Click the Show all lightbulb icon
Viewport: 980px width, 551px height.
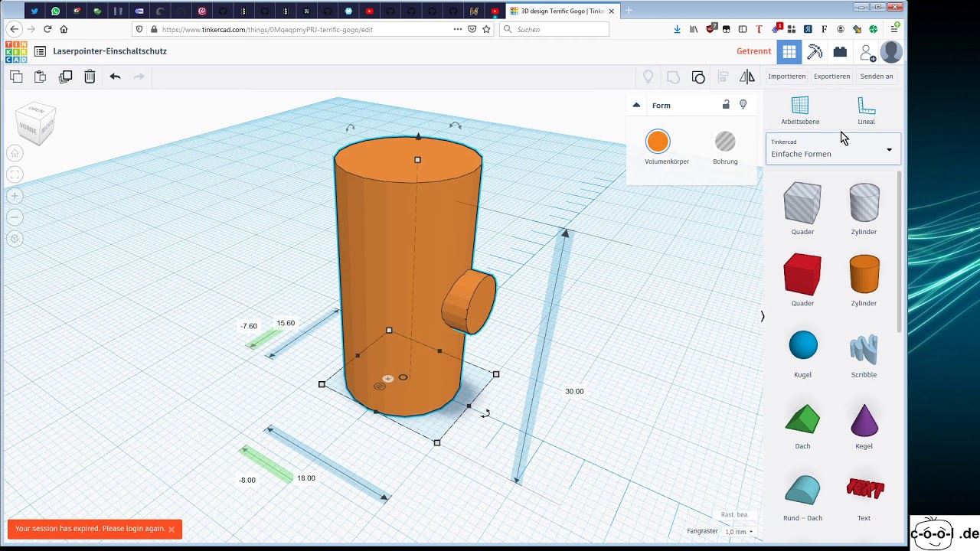648,77
